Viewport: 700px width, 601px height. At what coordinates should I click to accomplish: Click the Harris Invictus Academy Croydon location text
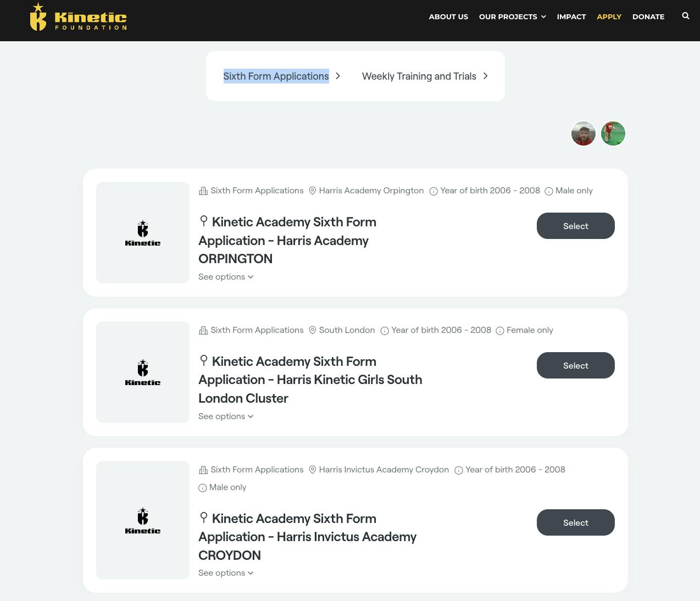(384, 470)
